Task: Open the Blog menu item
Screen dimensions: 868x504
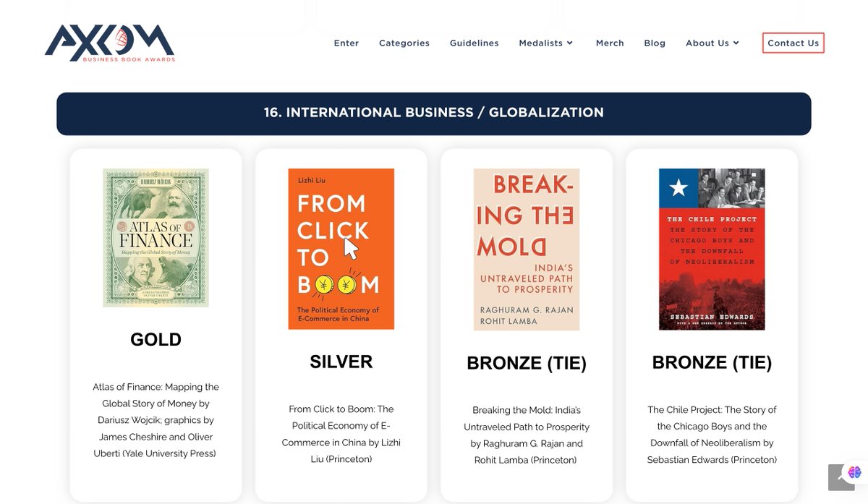Action: pyautogui.click(x=655, y=43)
